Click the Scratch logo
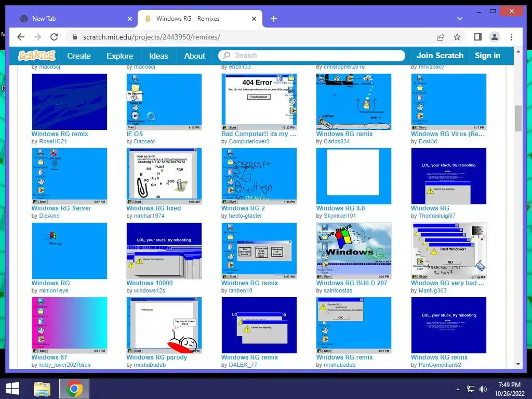532x399 pixels. 37,55
